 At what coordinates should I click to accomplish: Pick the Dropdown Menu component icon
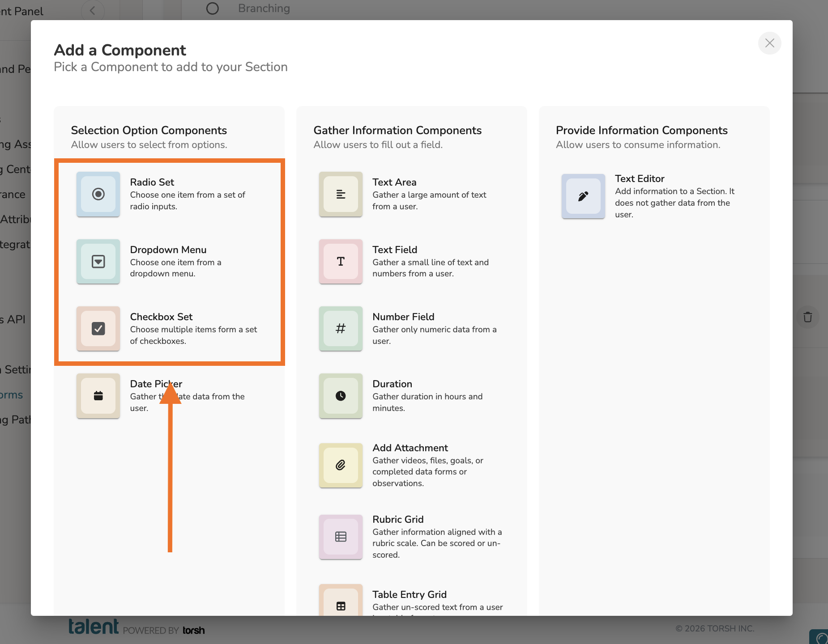click(x=98, y=262)
